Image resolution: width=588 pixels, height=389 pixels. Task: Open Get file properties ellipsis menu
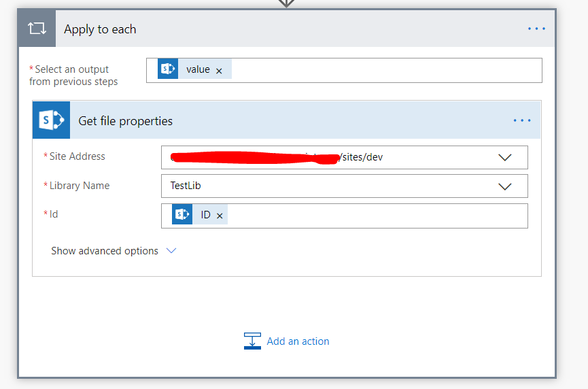point(522,120)
